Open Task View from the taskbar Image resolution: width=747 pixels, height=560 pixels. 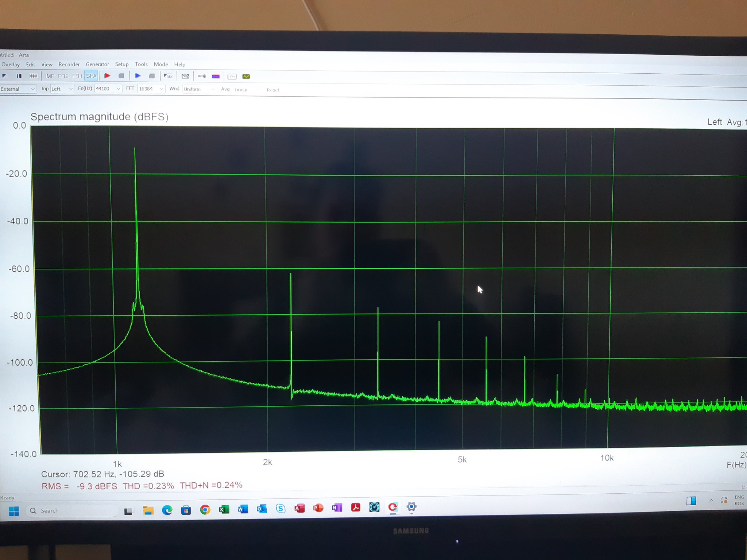pos(128,511)
